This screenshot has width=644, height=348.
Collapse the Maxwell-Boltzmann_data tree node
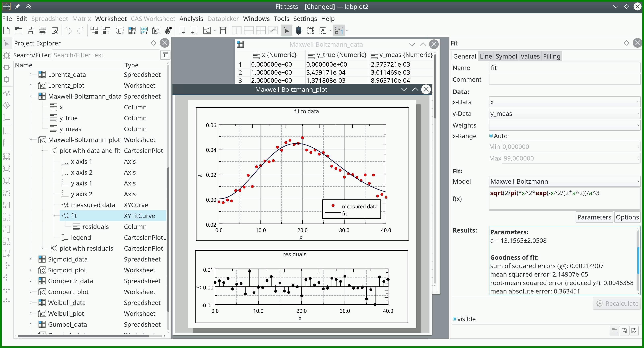pos(31,96)
